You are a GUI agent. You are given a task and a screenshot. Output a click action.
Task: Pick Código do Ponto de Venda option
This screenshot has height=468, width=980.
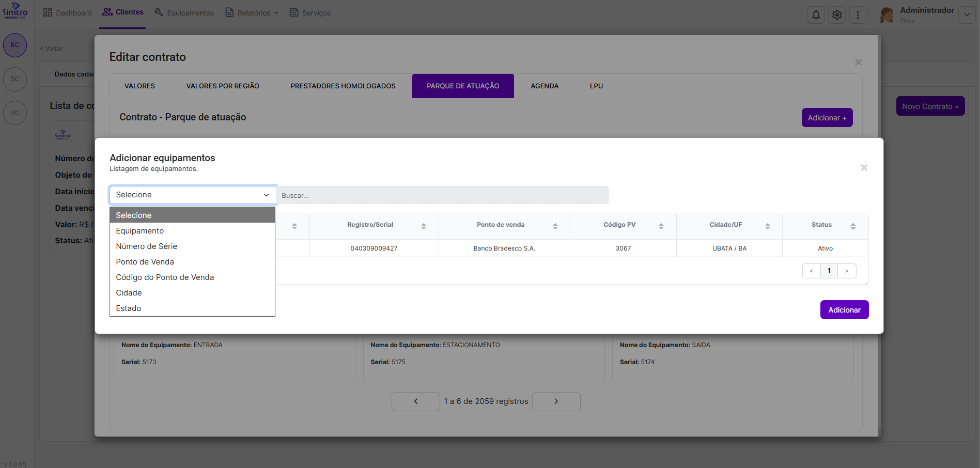(165, 277)
